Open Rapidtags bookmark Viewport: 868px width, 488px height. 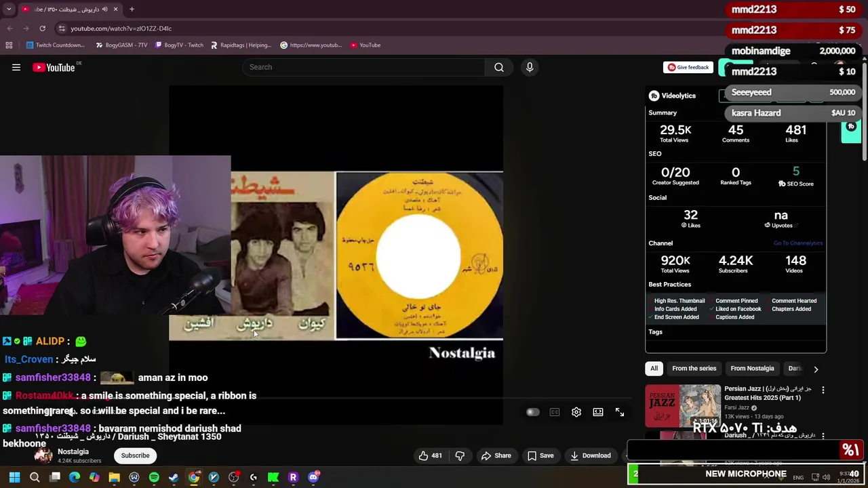(241, 45)
